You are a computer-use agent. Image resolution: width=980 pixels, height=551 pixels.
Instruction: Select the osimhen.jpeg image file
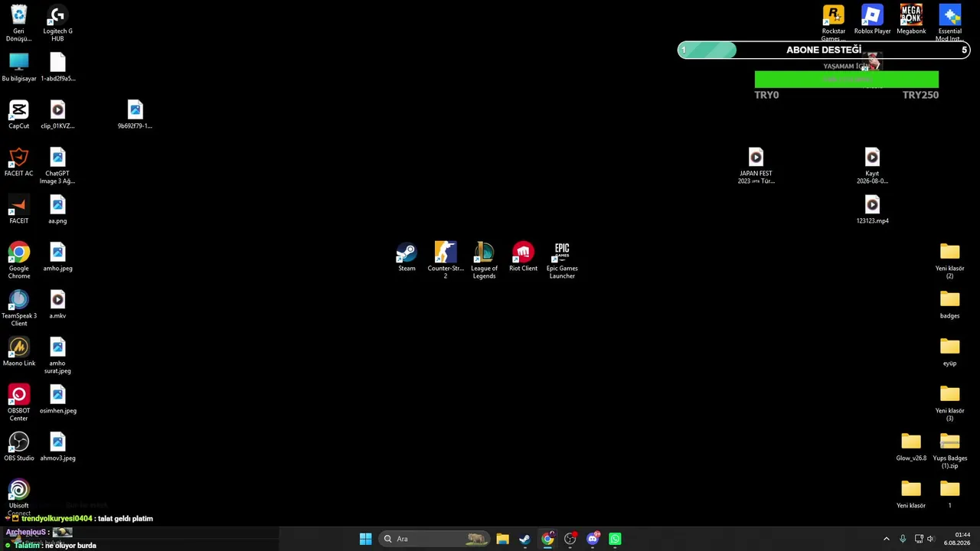[x=57, y=399]
